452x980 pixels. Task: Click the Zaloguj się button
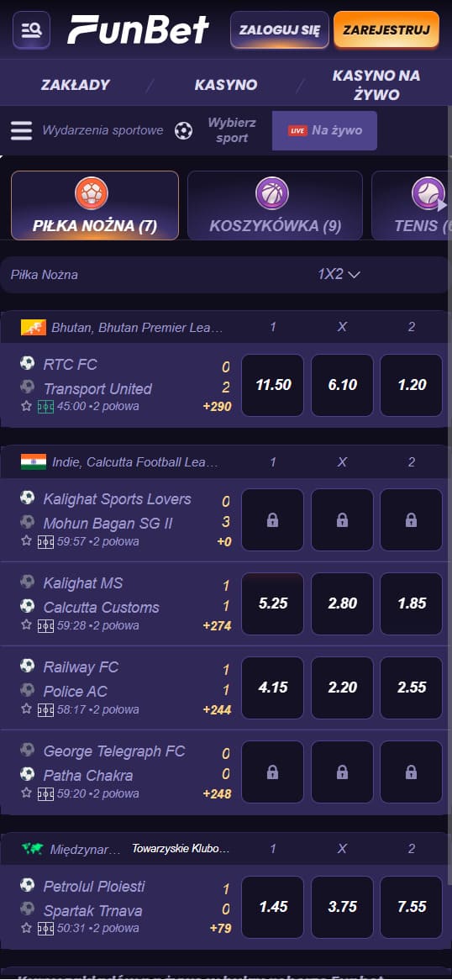[280, 30]
